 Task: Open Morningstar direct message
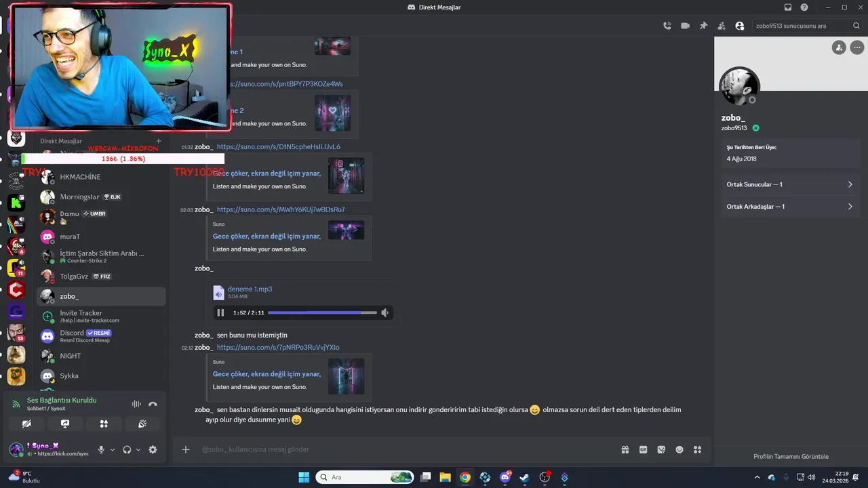pos(101,197)
